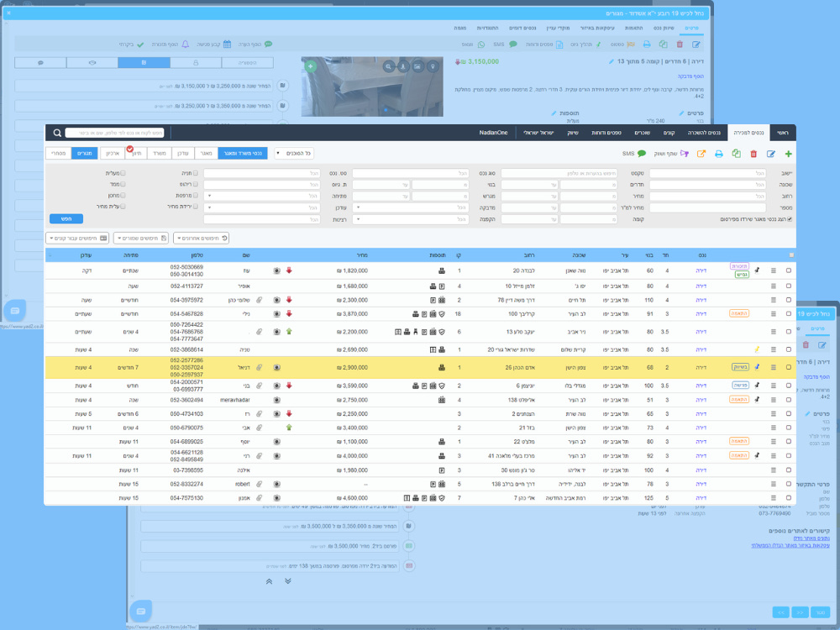
Task: Select the נכסי משרד ומאגר toggle button
Action: [x=243, y=154]
